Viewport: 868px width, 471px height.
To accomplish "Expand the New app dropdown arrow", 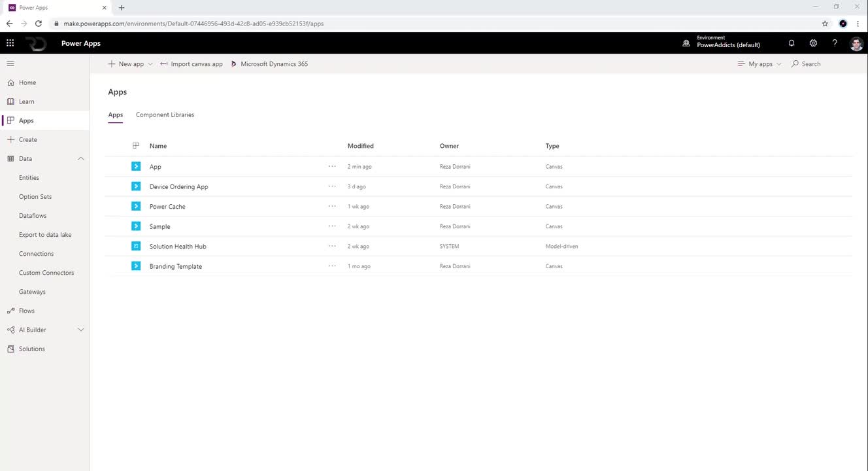I will click(x=150, y=64).
